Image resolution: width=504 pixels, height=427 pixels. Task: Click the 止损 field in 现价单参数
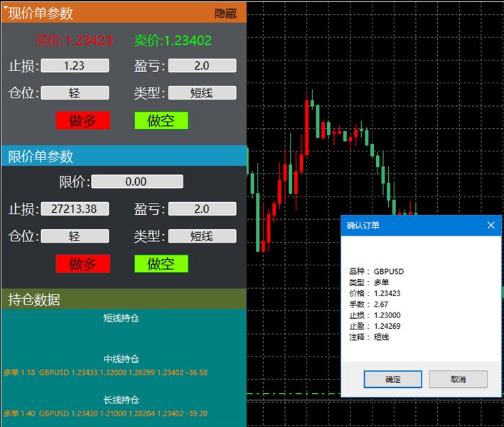click(x=75, y=65)
